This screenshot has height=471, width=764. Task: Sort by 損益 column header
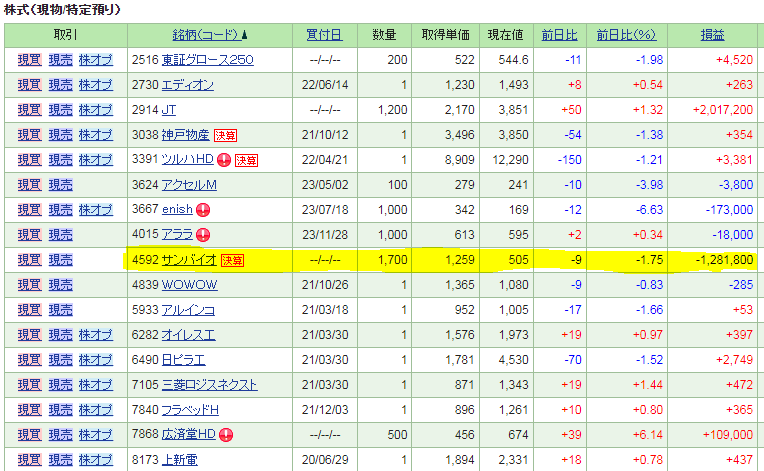pyautogui.click(x=712, y=35)
